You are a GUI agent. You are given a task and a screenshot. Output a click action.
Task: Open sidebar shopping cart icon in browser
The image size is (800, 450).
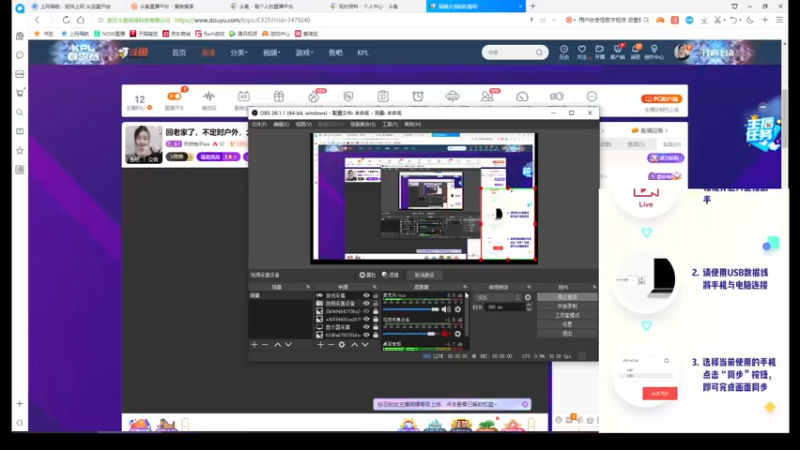[x=20, y=93]
